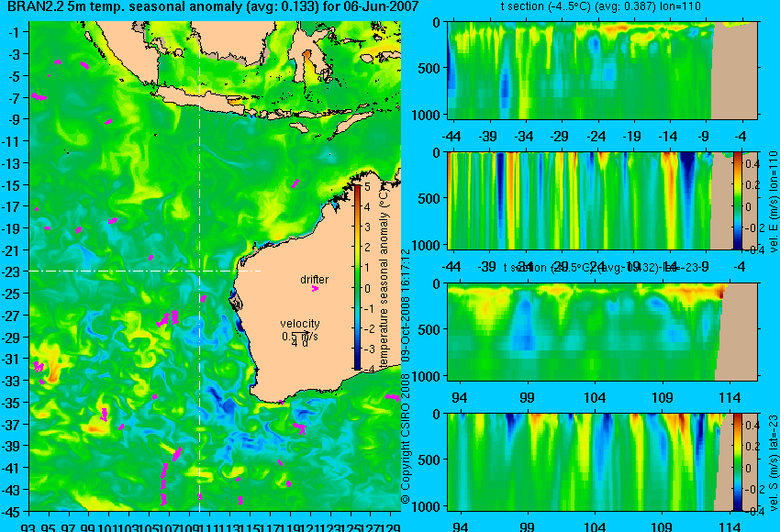The height and width of the screenshot is (532, 780).
Task: Click the vel. S color bar beside lat=-23 panel
Action: [x=737, y=462]
